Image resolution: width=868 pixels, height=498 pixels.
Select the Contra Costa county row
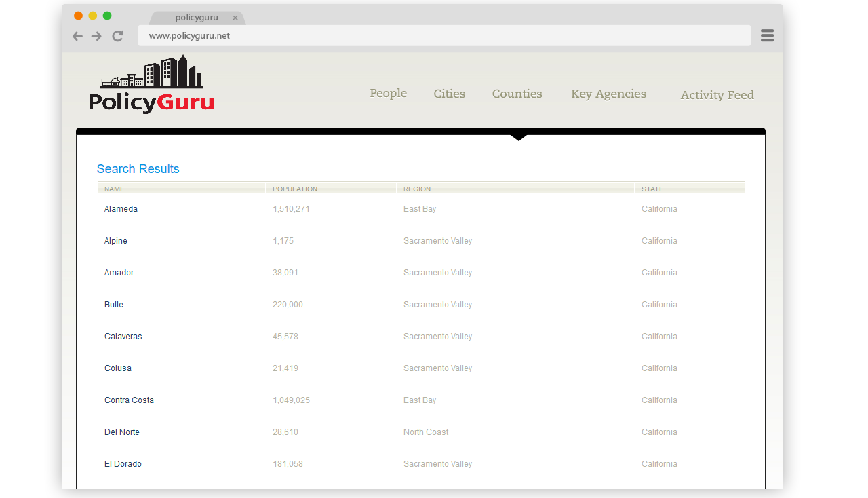[129, 400]
